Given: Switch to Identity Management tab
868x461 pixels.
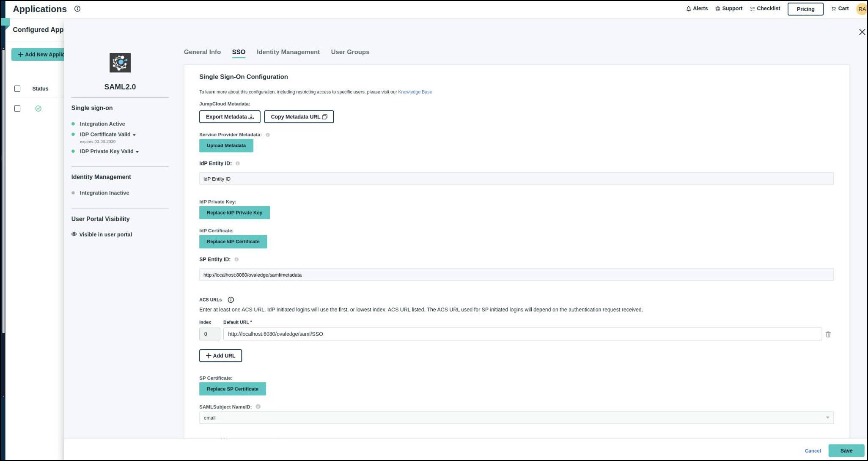Looking at the screenshot, I should pos(288,52).
